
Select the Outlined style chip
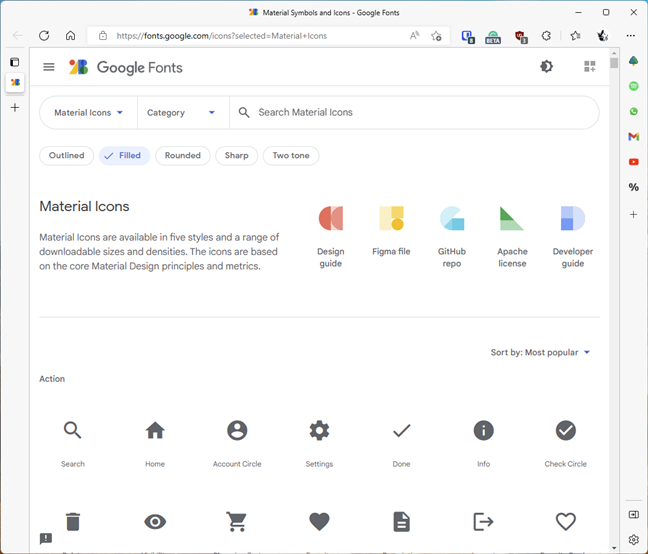tap(67, 155)
